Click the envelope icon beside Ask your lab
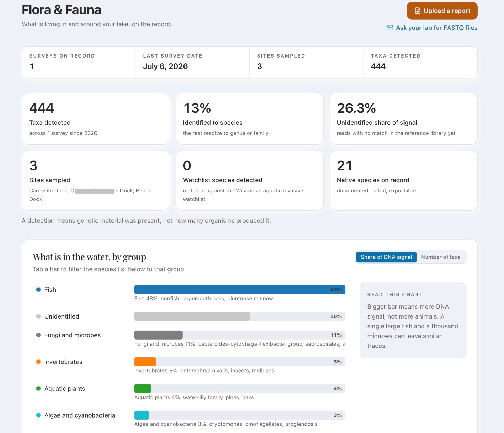The height and width of the screenshot is (433, 504). click(x=390, y=28)
